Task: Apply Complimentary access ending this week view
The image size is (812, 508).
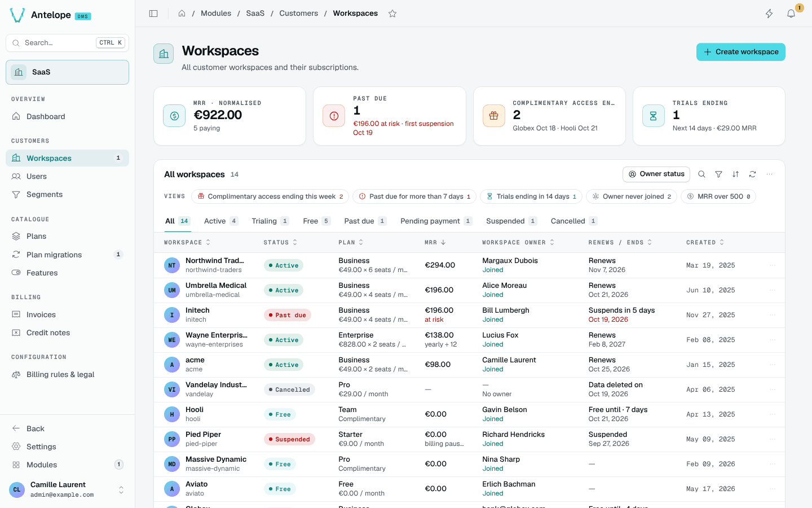Action: 270,196
